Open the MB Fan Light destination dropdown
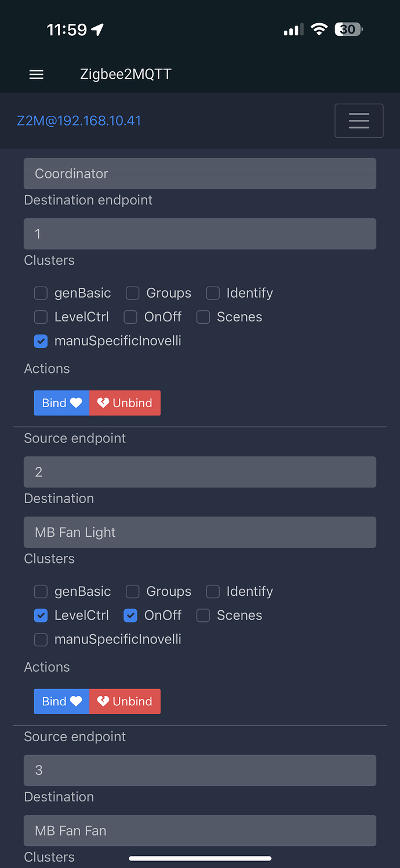This screenshot has width=400, height=868. click(x=200, y=532)
